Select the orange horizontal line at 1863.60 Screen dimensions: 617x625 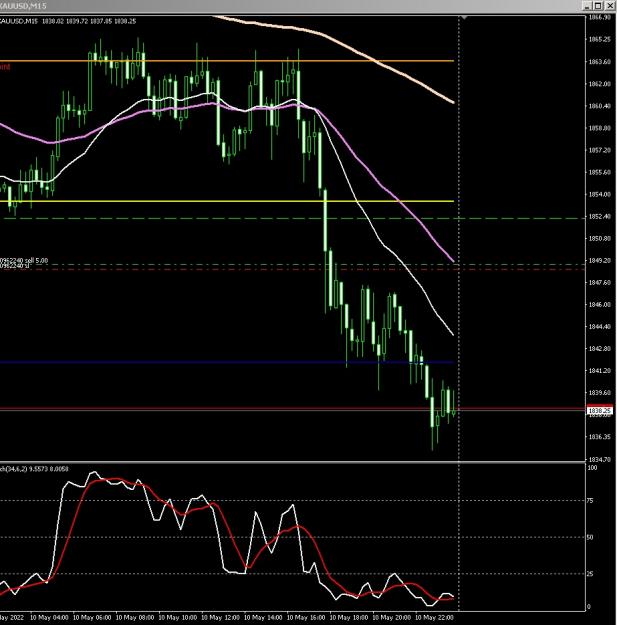click(227, 61)
